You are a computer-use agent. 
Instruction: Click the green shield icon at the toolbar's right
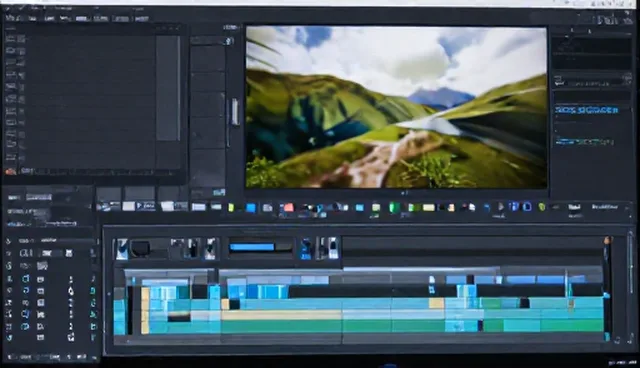point(542,207)
